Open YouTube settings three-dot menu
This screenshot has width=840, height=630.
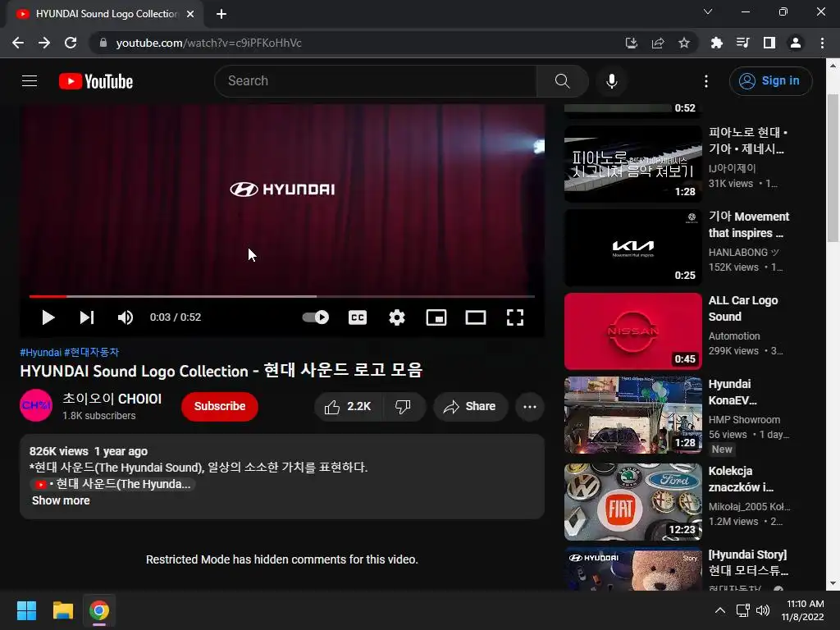[x=706, y=81]
